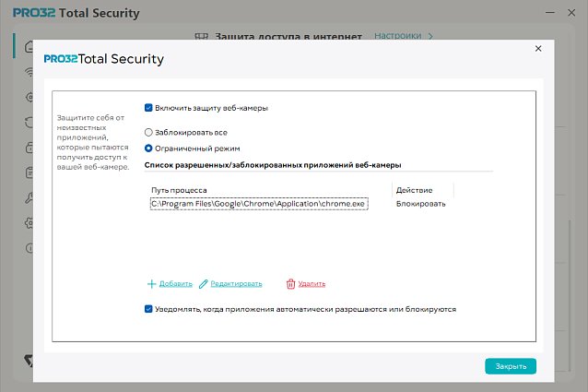Viewport: 588px width, 392px height.
Task: Click the Wi-Fi sidebar icon in main window
Action: pyautogui.click(x=29, y=72)
